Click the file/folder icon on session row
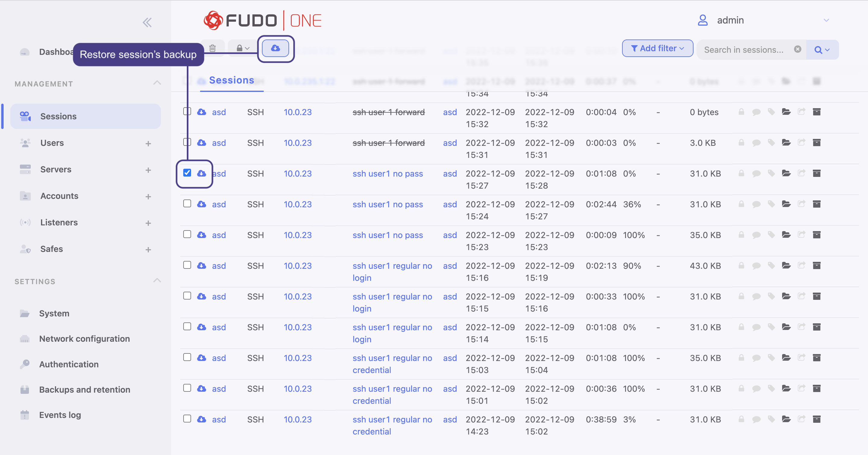 click(x=786, y=173)
